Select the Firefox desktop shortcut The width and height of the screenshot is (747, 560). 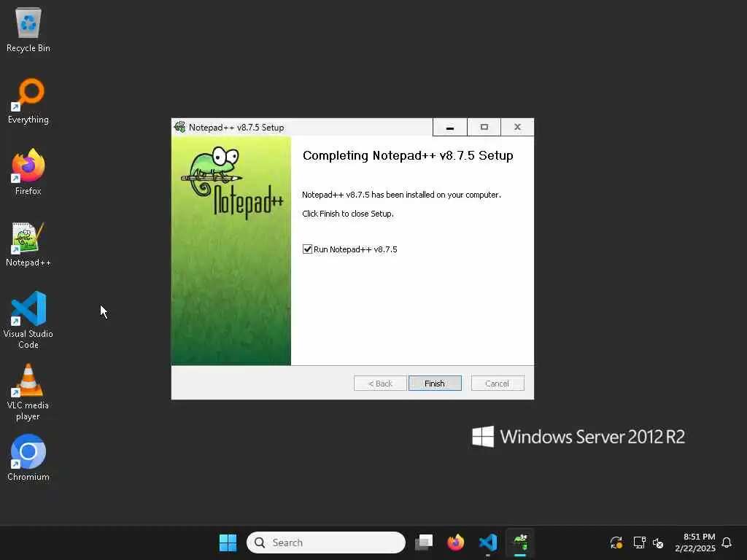[x=28, y=172]
